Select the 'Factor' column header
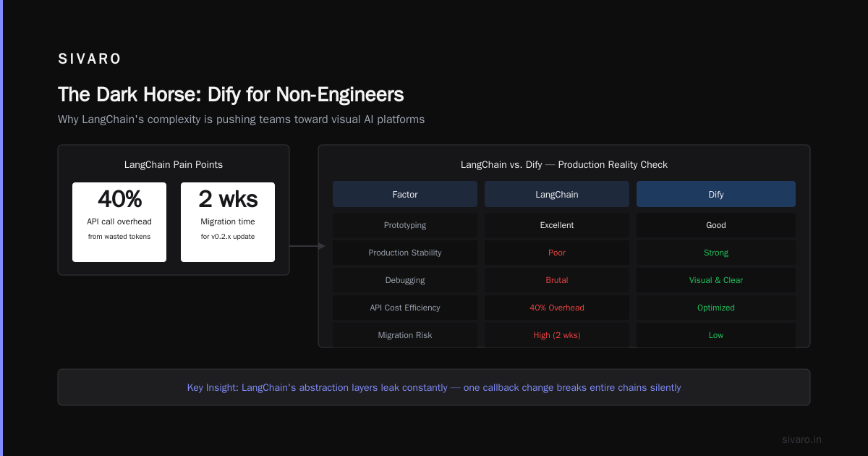The height and width of the screenshot is (456, 868). 405,194
